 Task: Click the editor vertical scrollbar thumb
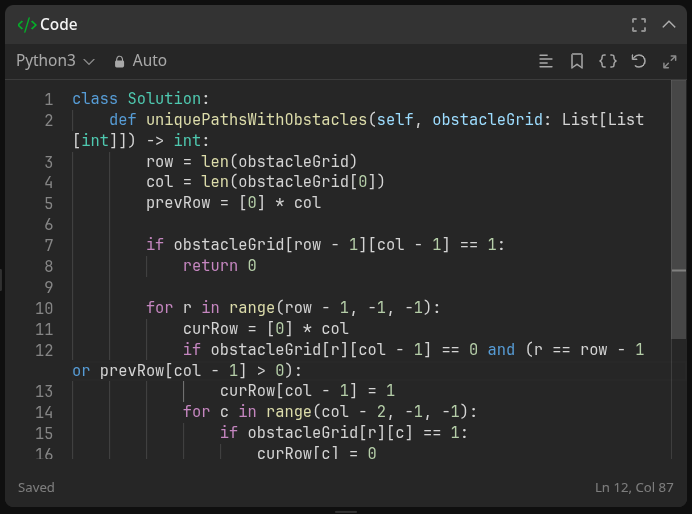pos(678,209)
